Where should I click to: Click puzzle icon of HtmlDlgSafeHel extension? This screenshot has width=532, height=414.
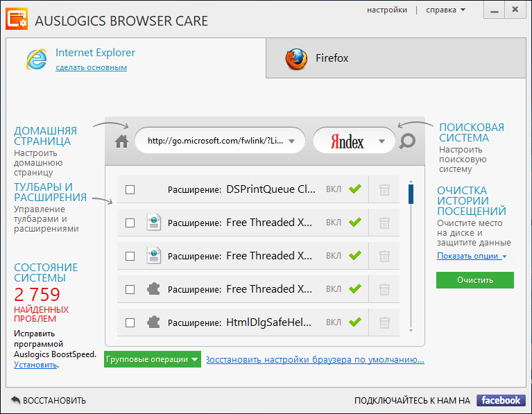[153, 322]
